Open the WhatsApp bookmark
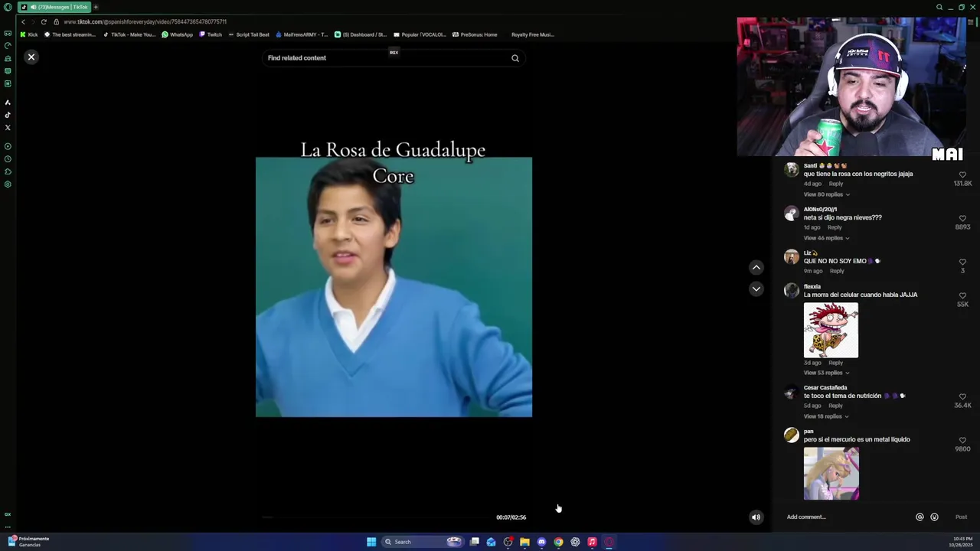The height and width of the screenshot is (551, 980). point(177,34)
